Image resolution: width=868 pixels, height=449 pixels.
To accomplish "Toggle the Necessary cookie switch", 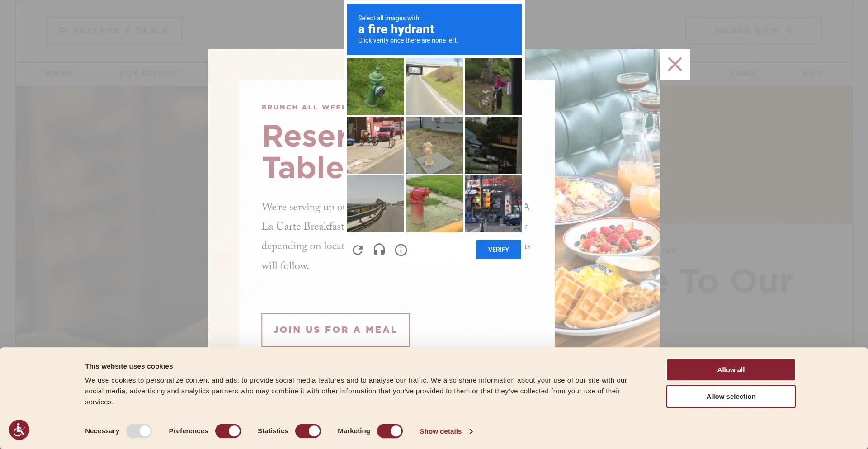I will [139, 431].
